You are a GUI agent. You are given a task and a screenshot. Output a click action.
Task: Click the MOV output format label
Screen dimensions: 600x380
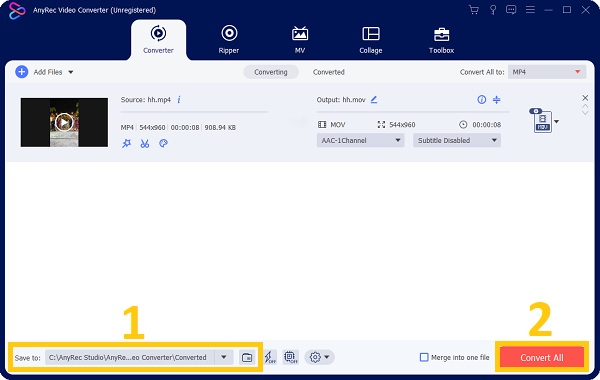338,125
